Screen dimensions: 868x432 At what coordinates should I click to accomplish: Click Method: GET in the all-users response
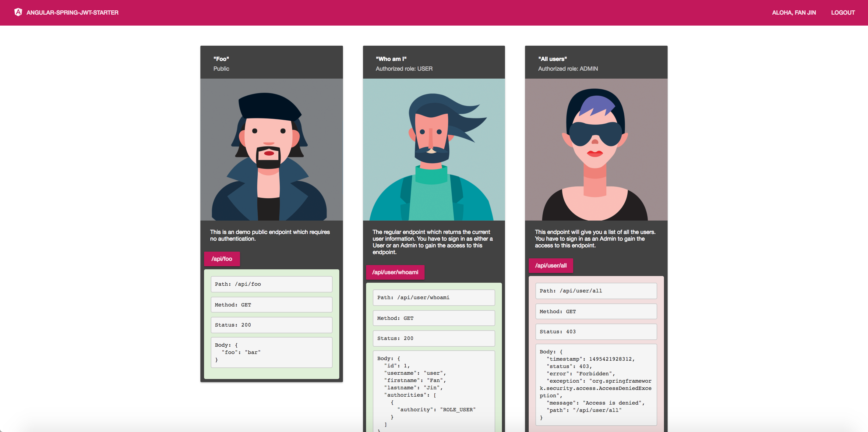596,311
